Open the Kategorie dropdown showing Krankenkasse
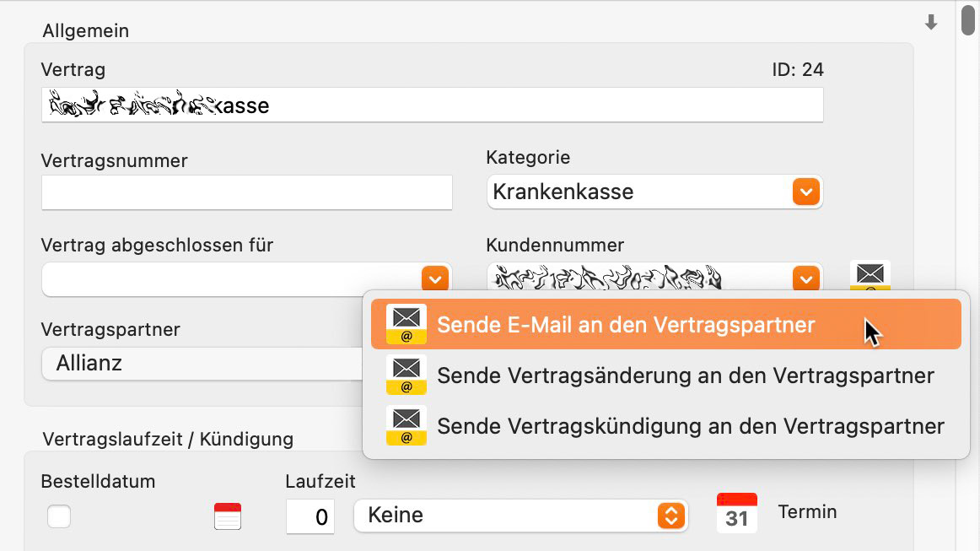The height and width of the screenshot is (551, 980). click(806, 192)
